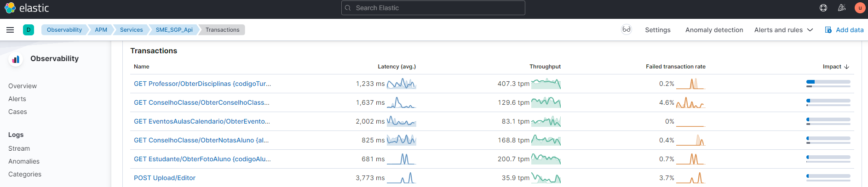Open the help menu icon
Screen dimensions: 868x187
[823, 8]
